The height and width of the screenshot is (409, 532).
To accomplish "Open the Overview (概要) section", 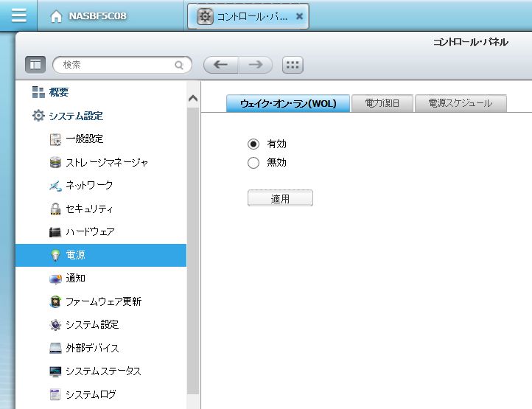I will point(59,92).
